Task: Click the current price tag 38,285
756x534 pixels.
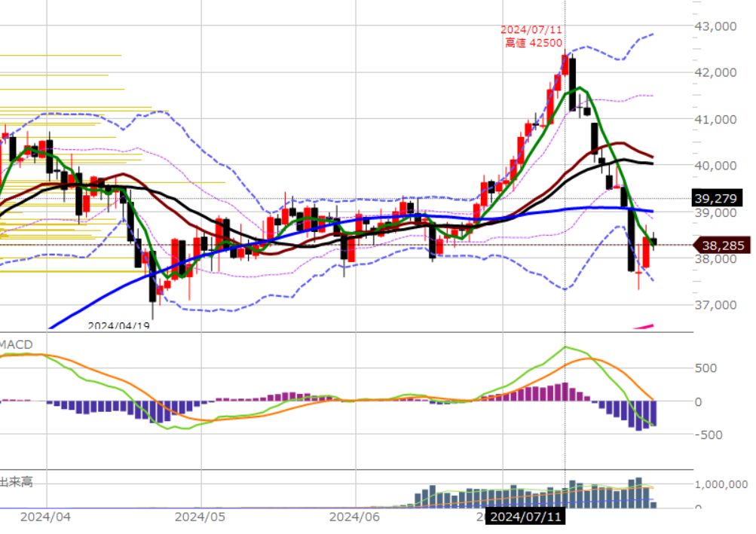Action: (x=721, y=246)
